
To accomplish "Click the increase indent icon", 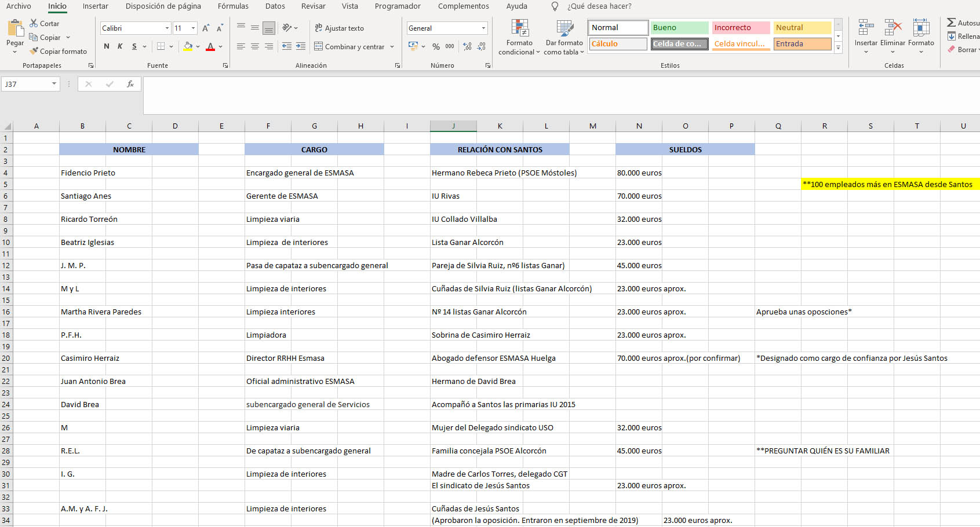I will point(300,46).
